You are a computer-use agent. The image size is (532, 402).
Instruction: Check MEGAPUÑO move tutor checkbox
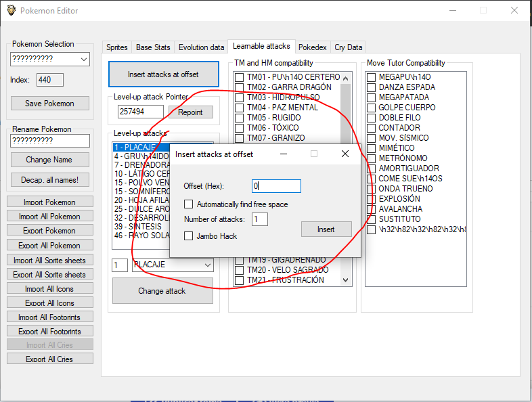click(x=371, y=77)
